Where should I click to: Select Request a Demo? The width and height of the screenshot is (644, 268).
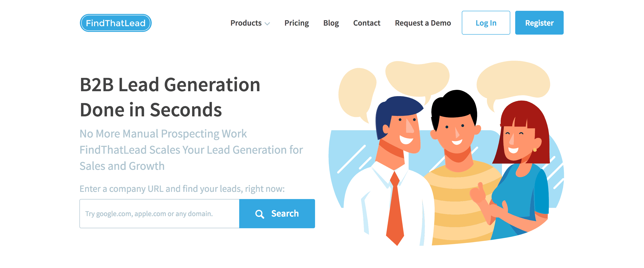coord(423,23)
